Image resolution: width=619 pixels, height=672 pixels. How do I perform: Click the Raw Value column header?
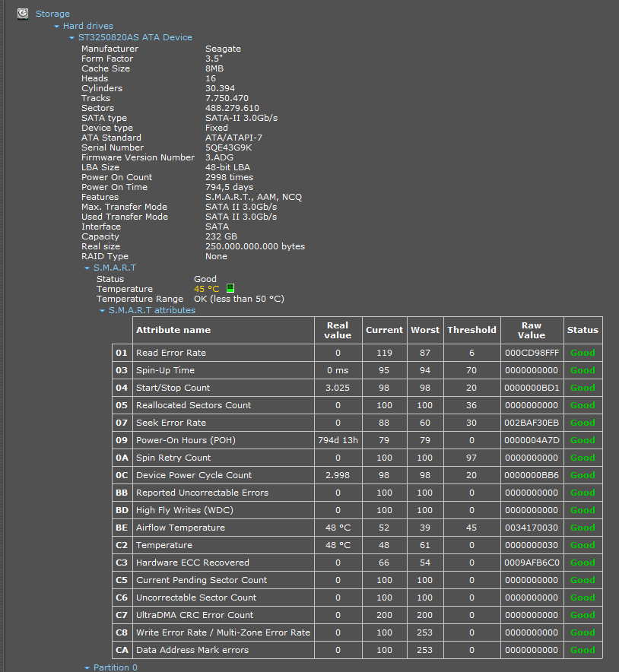pos(532,330)
